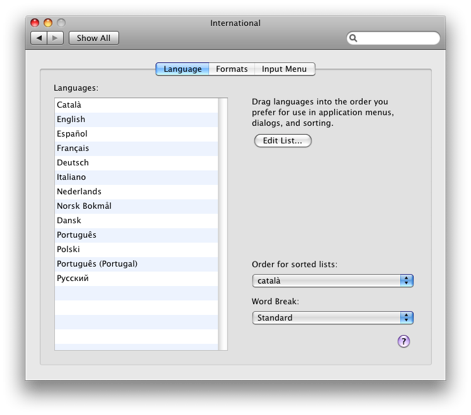Open the Order for sorted lists dropdown
This screenshot has height=415, width=471.
tap(333, 281)
